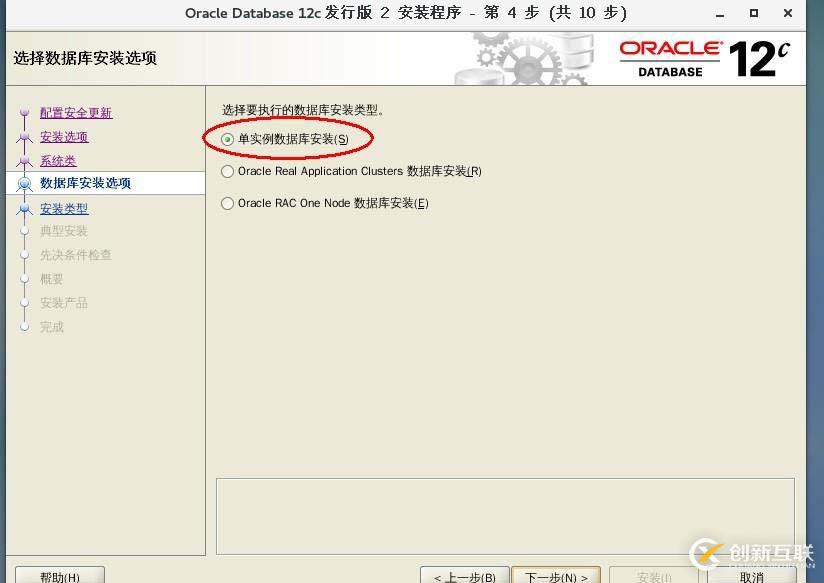Click the grayed 完成 step circle
Screen dimensions: 824x583
[24, 327]
